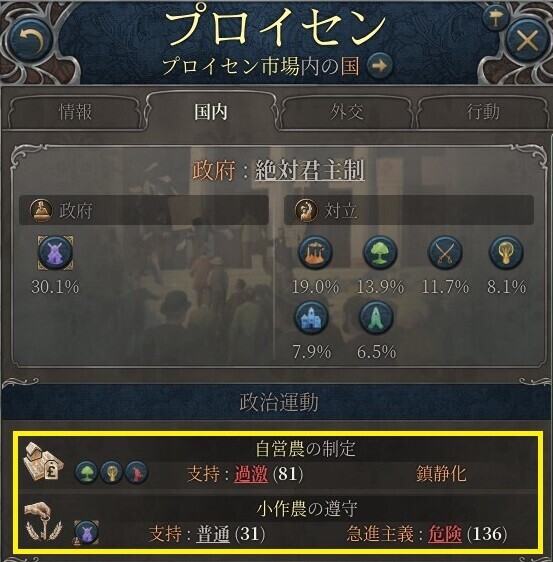
Task: Click the armed forces crossed swords icon
Action: 445,253
